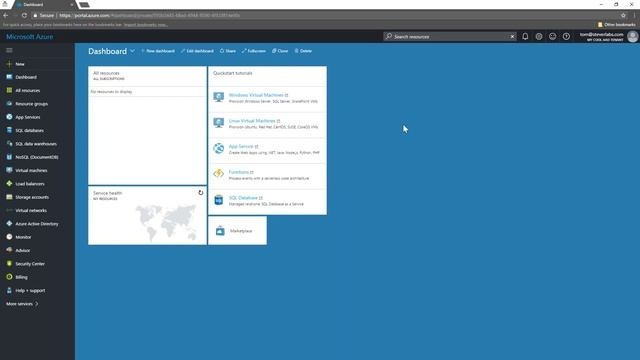Open App Service tutorial link
The height and width of the screenshot is (360, 640).
click(241, 147)
